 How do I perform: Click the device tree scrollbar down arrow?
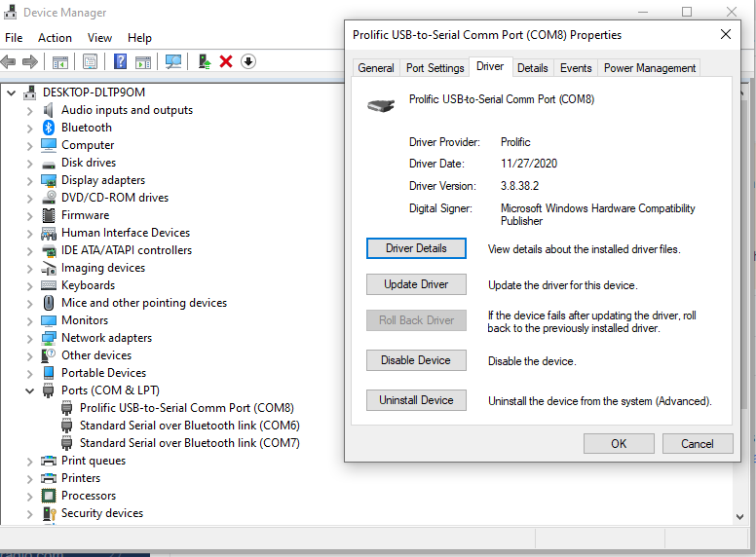pyautogui.click(x=739, y=516)
